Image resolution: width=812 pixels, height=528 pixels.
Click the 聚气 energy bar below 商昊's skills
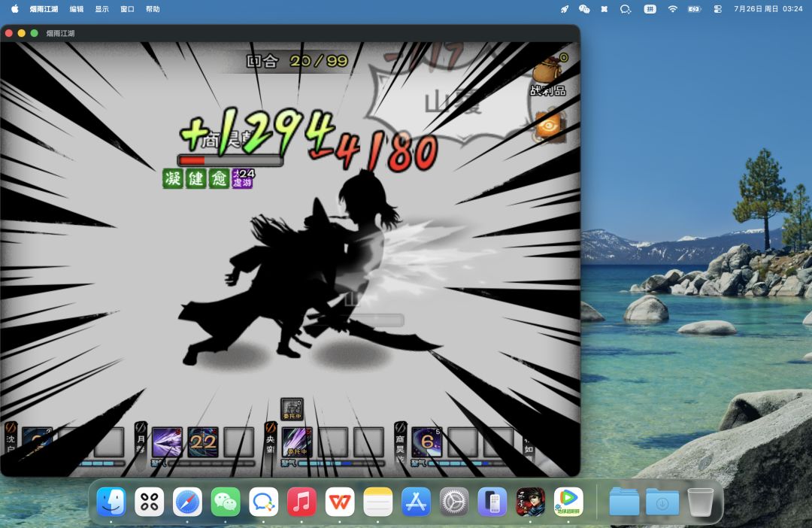coord(462,463)
